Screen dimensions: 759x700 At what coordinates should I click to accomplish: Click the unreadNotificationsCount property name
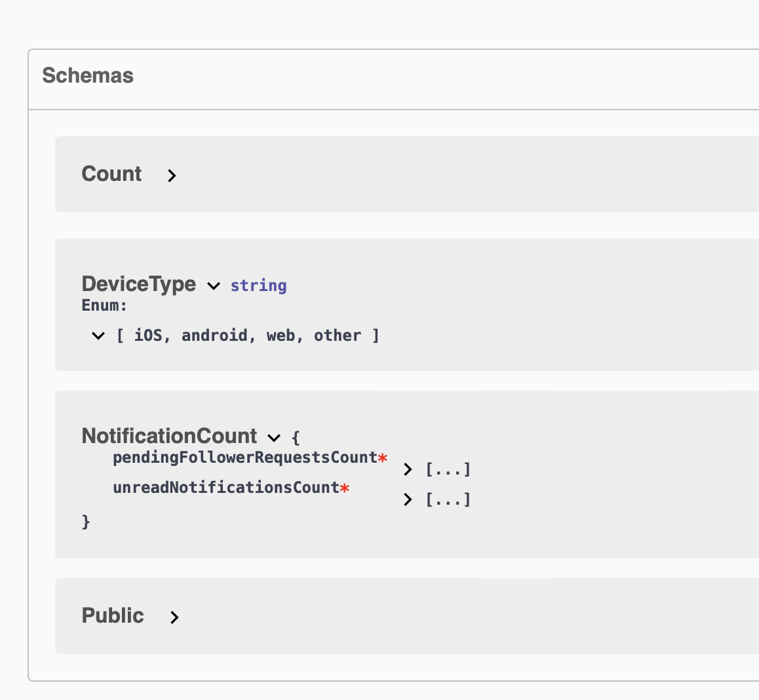[226, 488]
